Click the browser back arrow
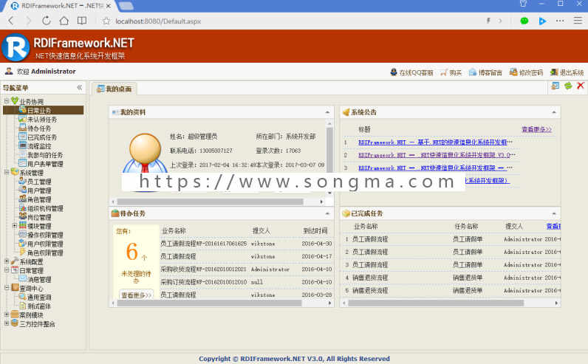Screen dimensions: 588x364 11,21
